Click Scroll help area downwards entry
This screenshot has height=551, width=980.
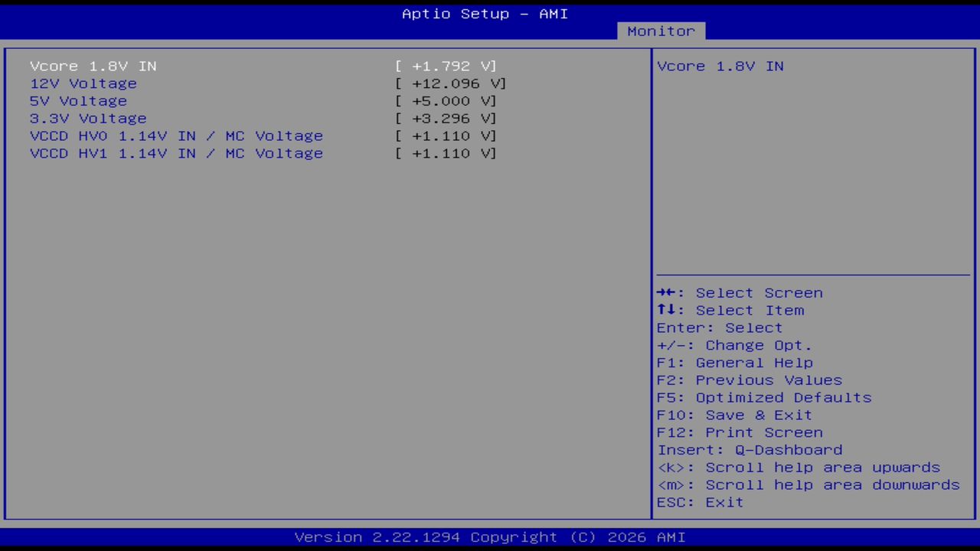pos(808,484)
